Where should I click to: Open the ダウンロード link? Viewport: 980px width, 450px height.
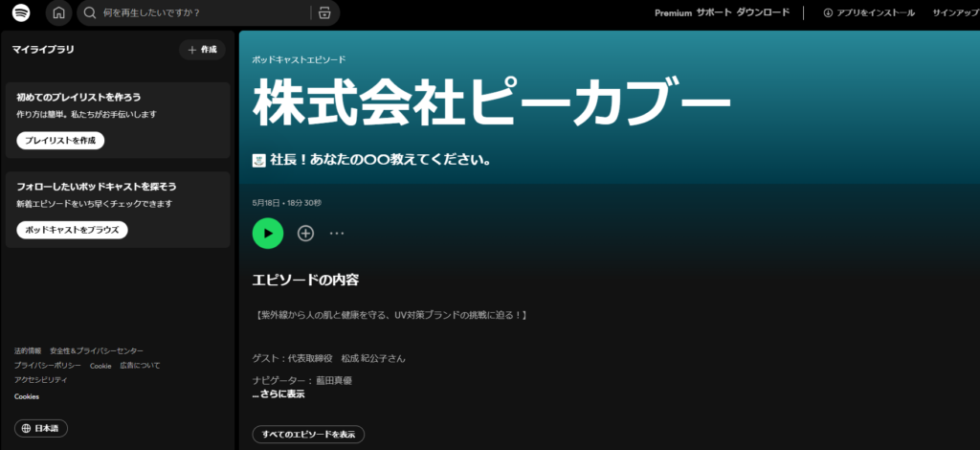pos(763,12)
